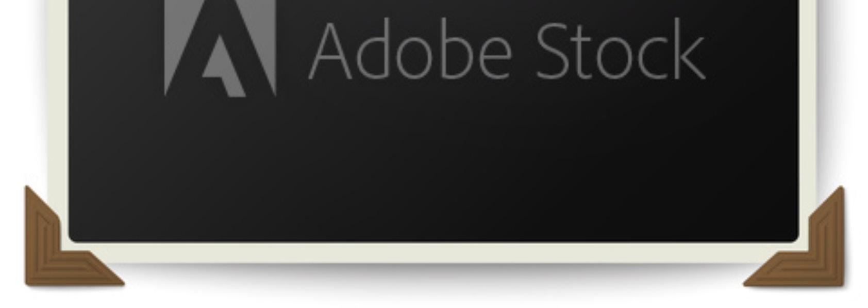This screenshot has width=868, height=308.
Task: Click the cream right border of frame
Action: click(808, 103)
